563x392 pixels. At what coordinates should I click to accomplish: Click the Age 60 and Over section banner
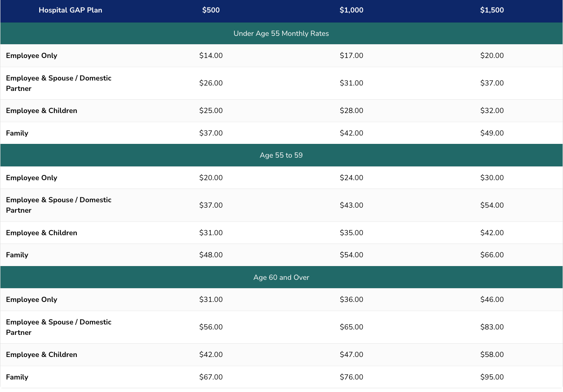(281, 277)
